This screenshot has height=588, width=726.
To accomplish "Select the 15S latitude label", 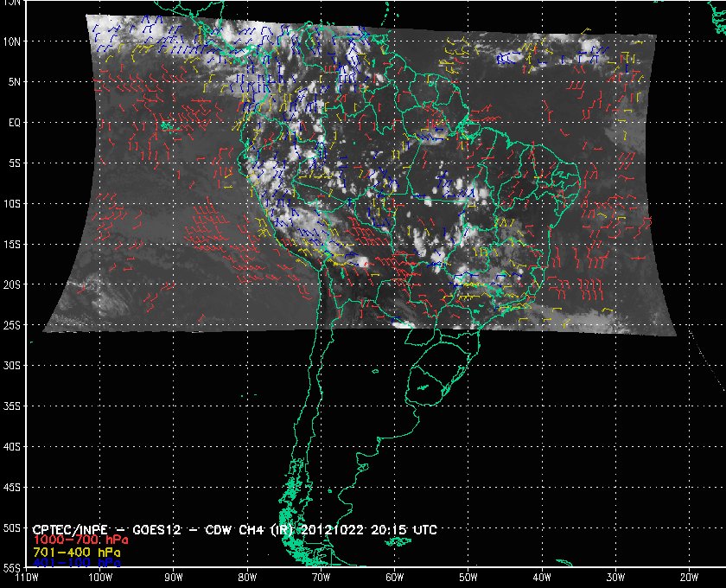I will [12, 244].
